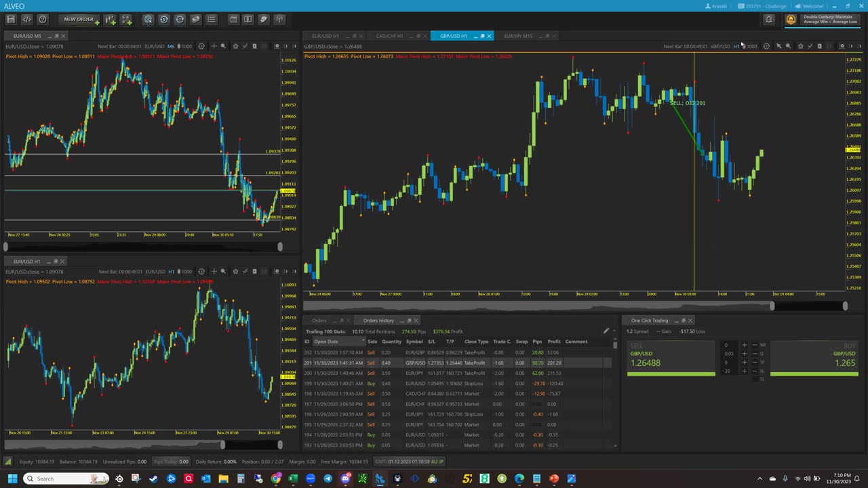
Task: Click the edit pencil icon in Orders History
Action: pos(606,331)
